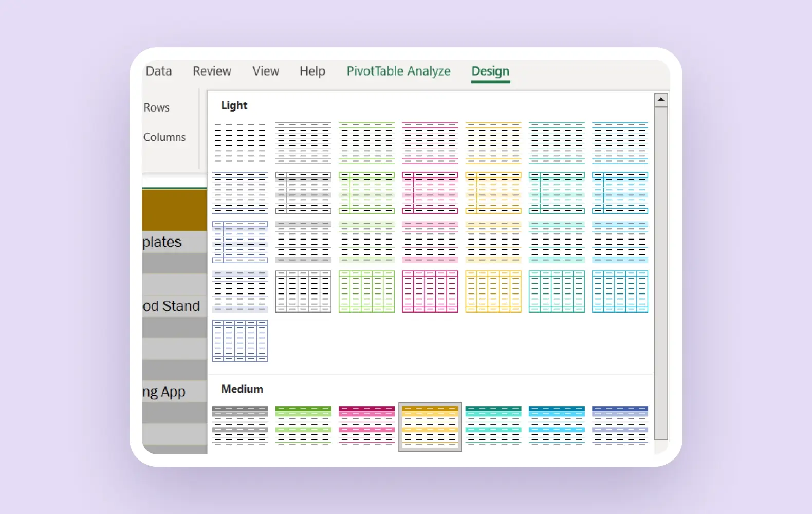Apply the sky-blue Medium style
This screenshot has height=514, width=812.
pyautogui.click(x=557, y=426)
